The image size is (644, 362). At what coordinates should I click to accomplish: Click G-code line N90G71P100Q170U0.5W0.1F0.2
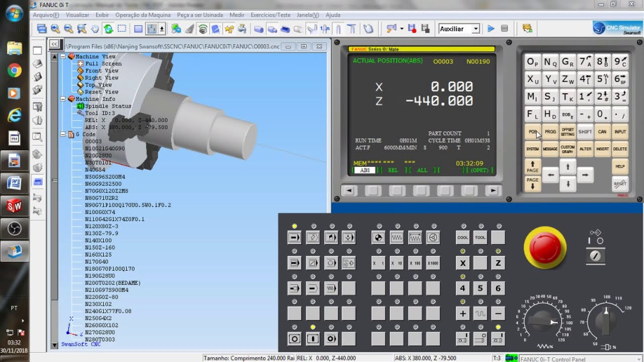128,205
